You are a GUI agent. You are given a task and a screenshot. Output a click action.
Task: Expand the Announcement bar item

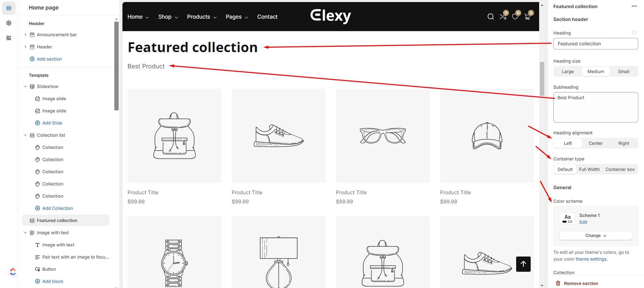pos(25,35)
